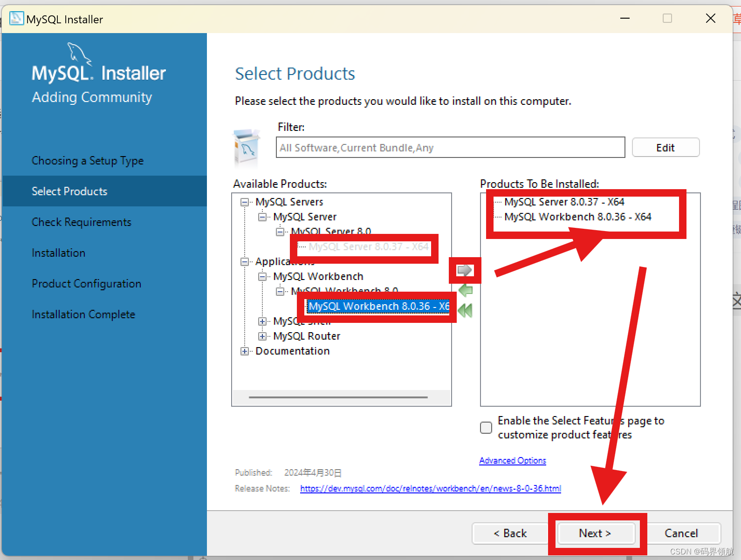741x560 pixels.
Task: Click the Filter text field
Action: click(x=450, y=148)
